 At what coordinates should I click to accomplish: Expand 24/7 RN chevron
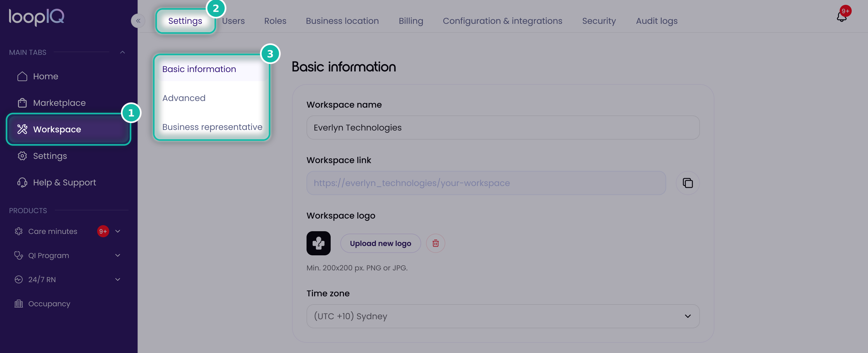[x=118, y=279]
